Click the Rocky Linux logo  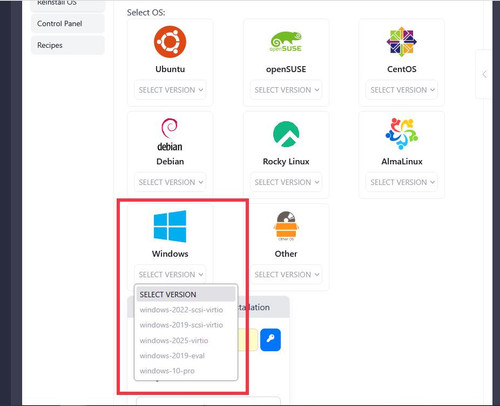[286, 134]
